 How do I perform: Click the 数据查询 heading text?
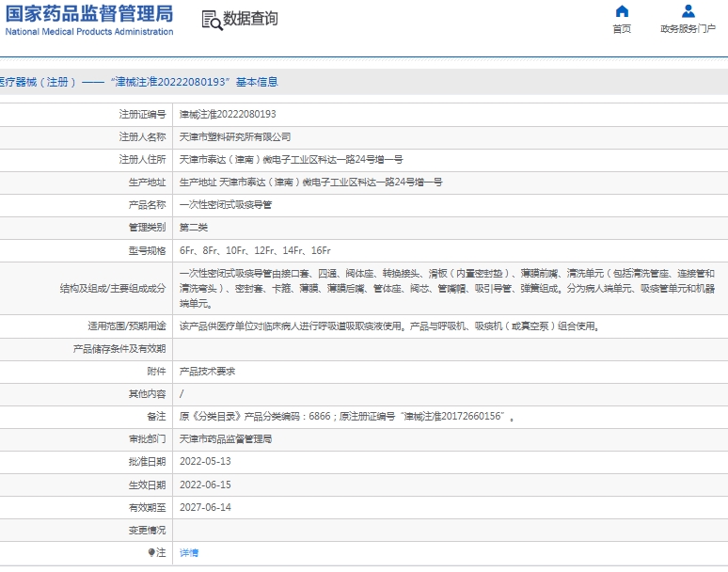(x=251, y=19)
